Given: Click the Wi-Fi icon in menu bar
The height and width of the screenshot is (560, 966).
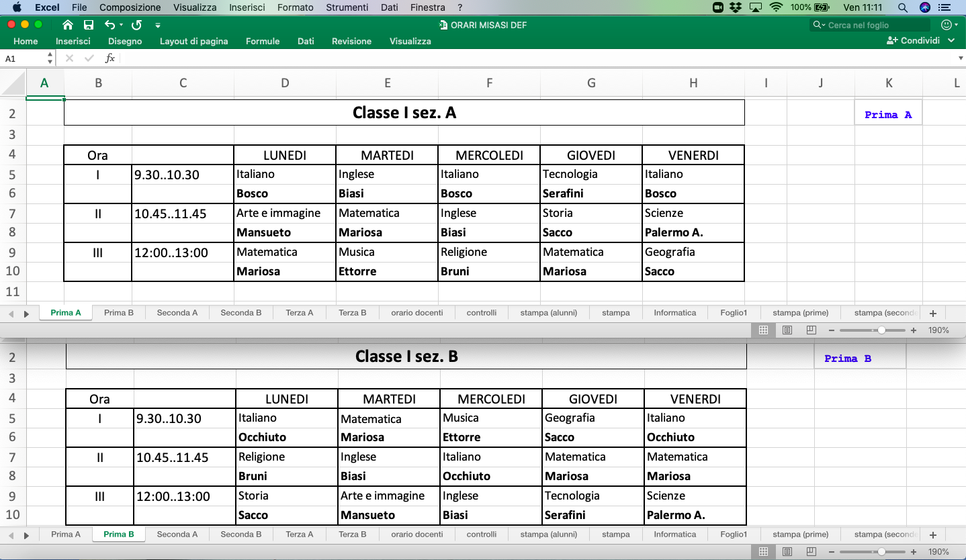Looking at the screenshot, I should pos(777,7).
